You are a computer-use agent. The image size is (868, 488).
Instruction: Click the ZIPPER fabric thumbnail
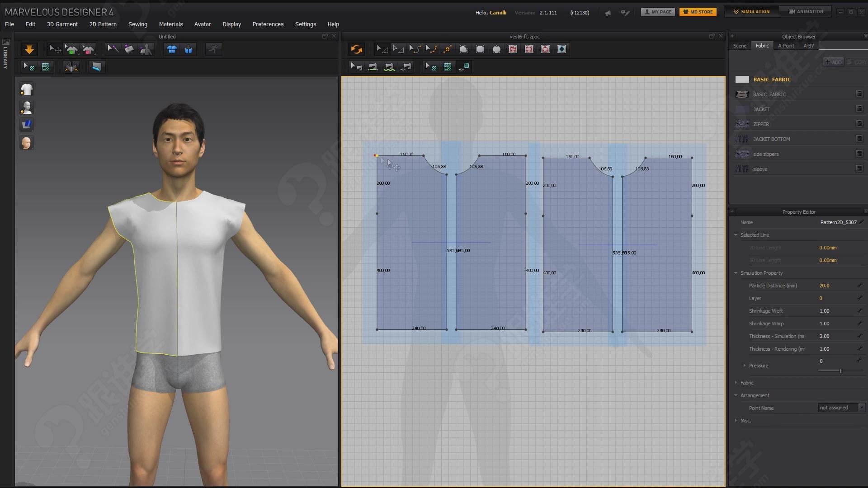coord(742,124)
